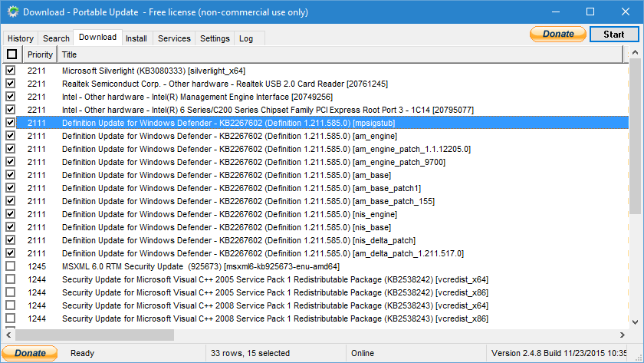644x363 pixels.
Task: Click the horizontal scrollbar right arrow
Action: click(x=623, y=335)
